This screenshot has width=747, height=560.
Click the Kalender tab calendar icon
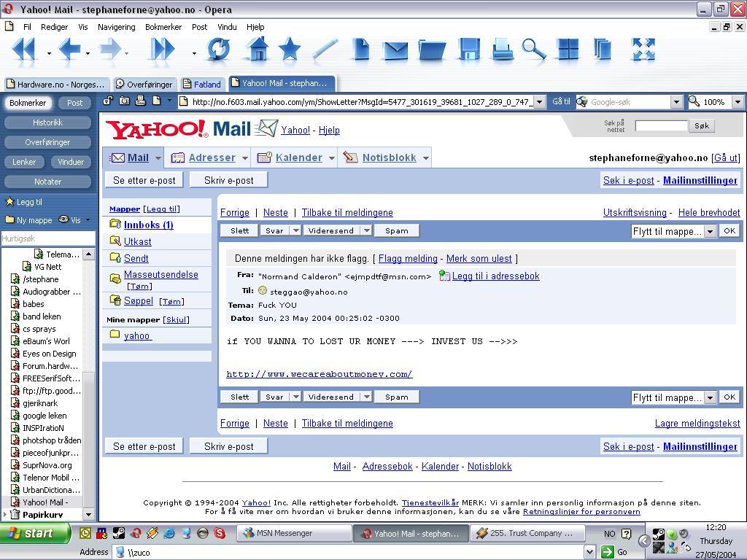click(264, 157)
